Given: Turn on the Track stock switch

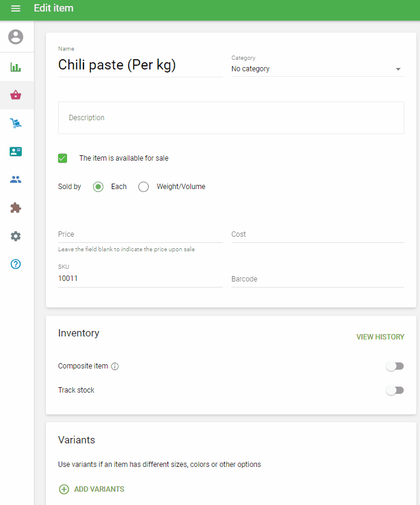Looking at the screenshot, I should click(x=395, y=390).
